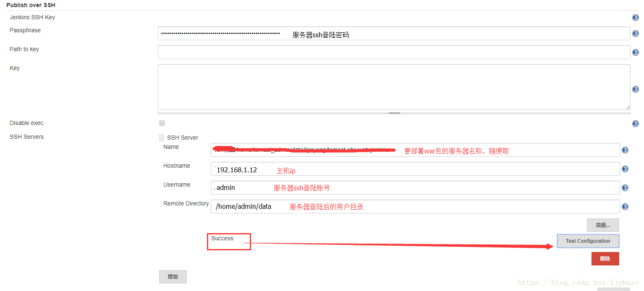The width and height of the screenshot is (644, 291).
Task: Open help for the Key textarea
Action: point(635,89)
